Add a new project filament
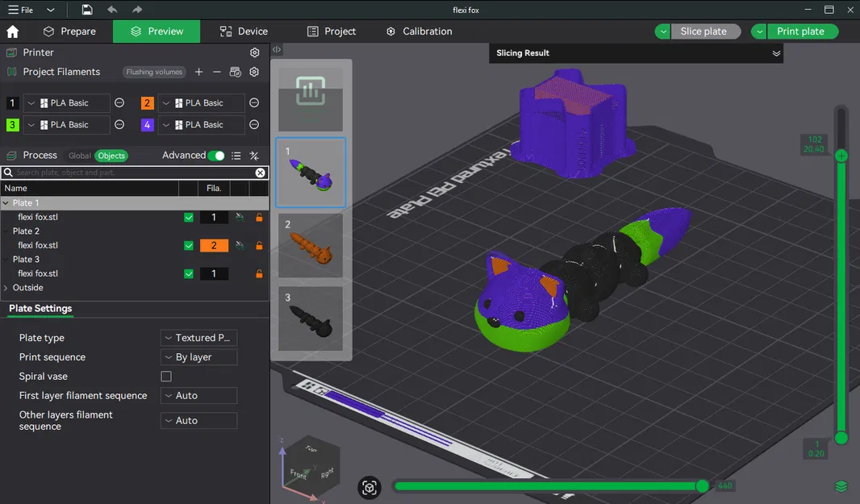The height and width of the screenshot is (504, 860). pyautogui.click(x=198, y=72)
